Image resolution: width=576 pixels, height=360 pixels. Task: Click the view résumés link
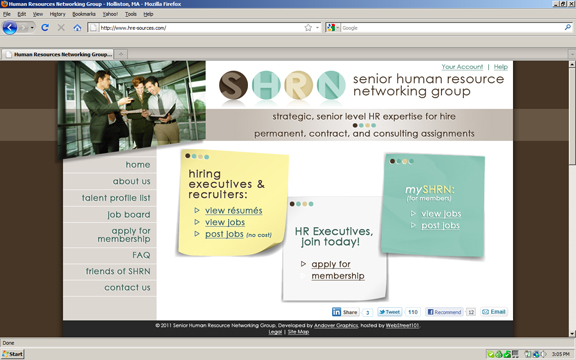234,210
